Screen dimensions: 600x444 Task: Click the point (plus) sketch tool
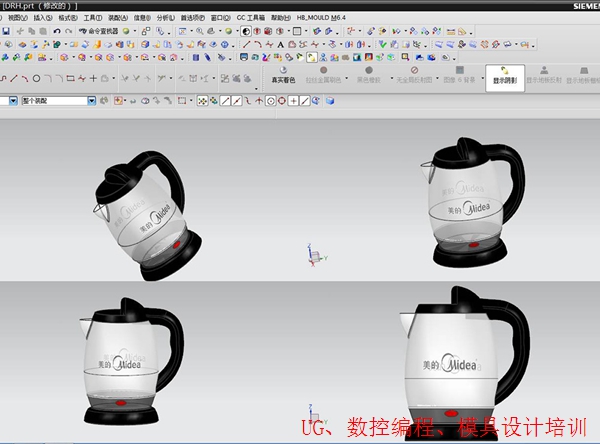[x=93, y=78]
